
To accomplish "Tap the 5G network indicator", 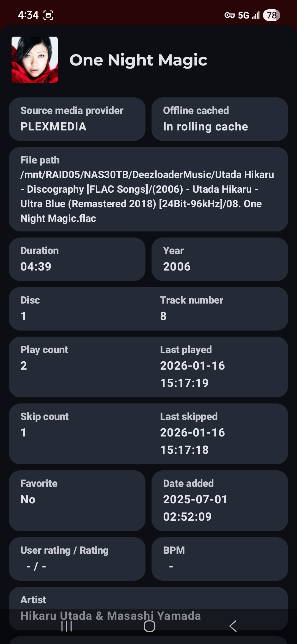I will pos(243,15).
